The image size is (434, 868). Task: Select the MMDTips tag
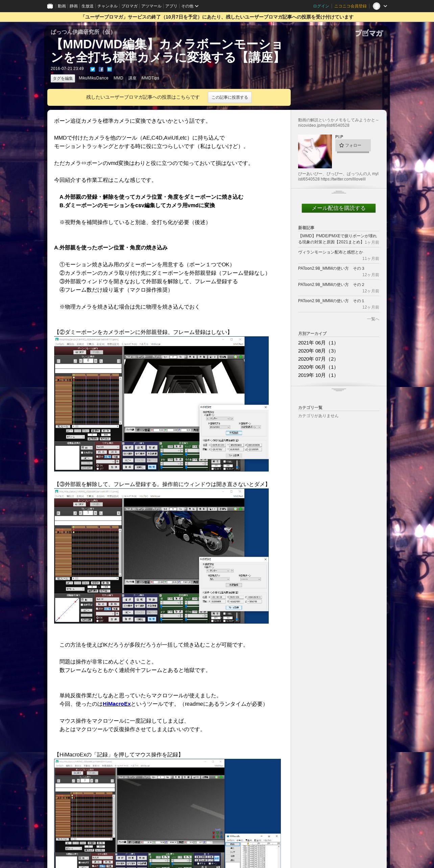[x=150, y=78]
